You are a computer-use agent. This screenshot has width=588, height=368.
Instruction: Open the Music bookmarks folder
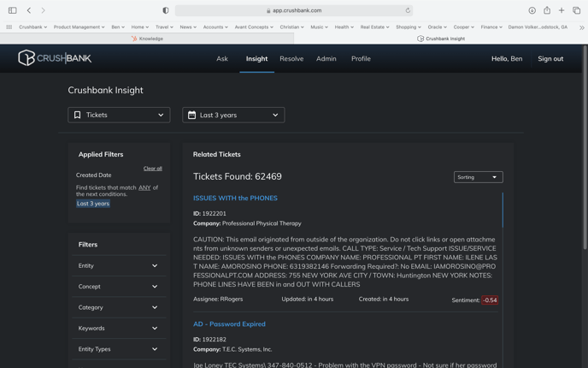click(x=319, y=27)
